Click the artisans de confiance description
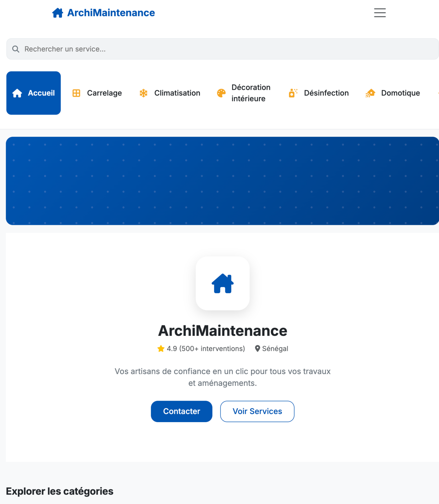This screenshot has height=504, width=439. 223,377
